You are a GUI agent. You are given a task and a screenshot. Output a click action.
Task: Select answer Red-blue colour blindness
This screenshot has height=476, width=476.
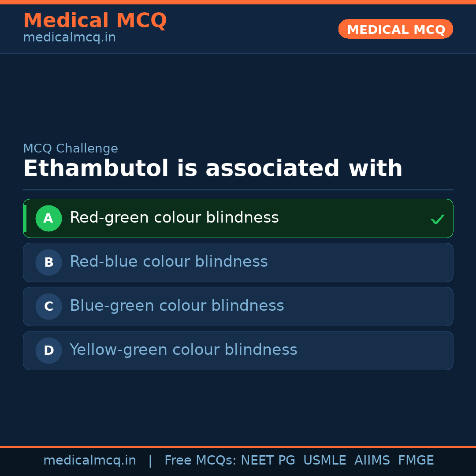[168, 262]
